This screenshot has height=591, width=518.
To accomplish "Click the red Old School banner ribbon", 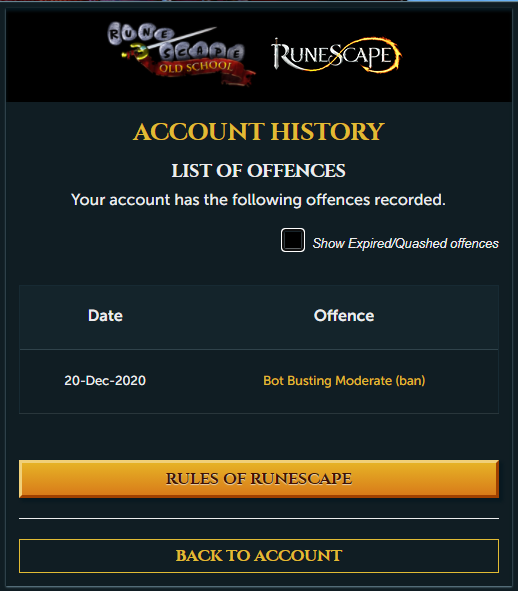I will pyautogui.click(x=196, y=70).
